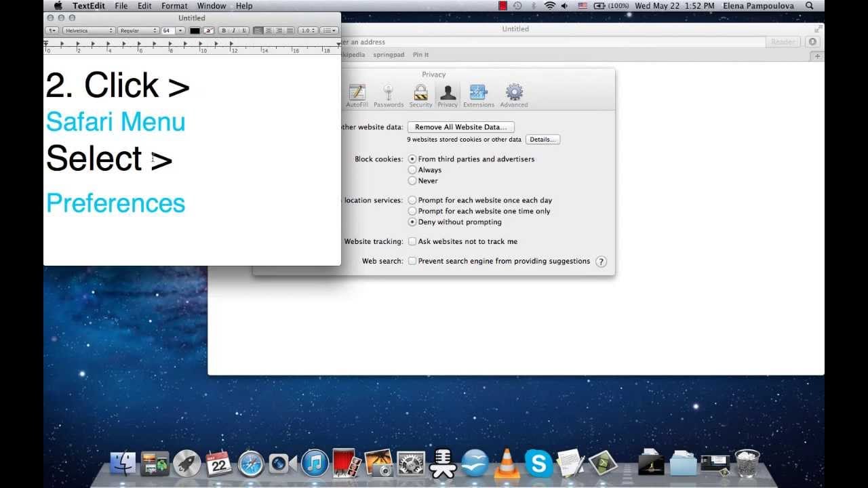Click the Privacy help question mark button
The height and width of the screenshot is (488, 868).
click(x=601, y=262)
